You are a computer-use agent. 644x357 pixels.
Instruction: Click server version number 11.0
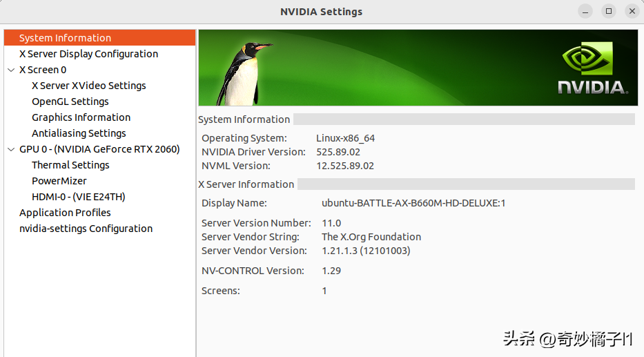pos(331,223)
